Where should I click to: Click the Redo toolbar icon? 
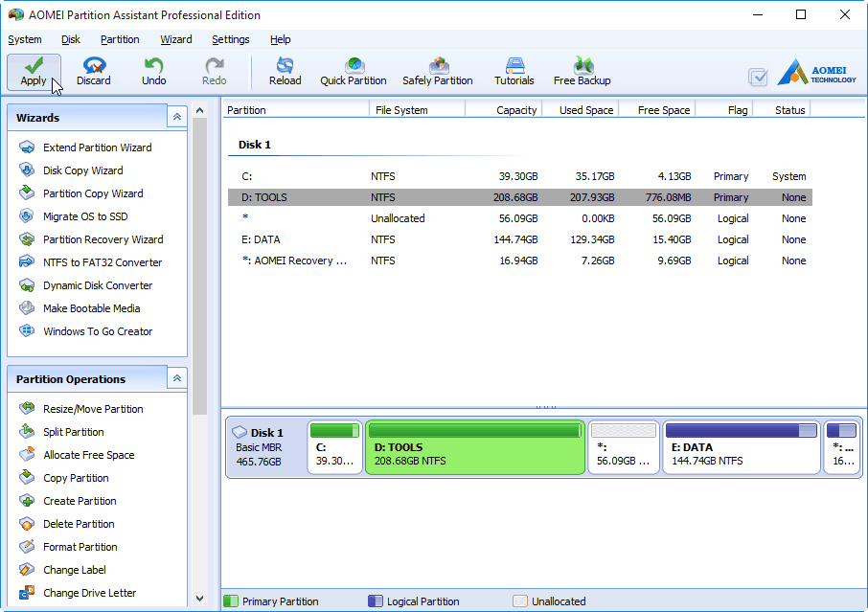pos(215,72)
